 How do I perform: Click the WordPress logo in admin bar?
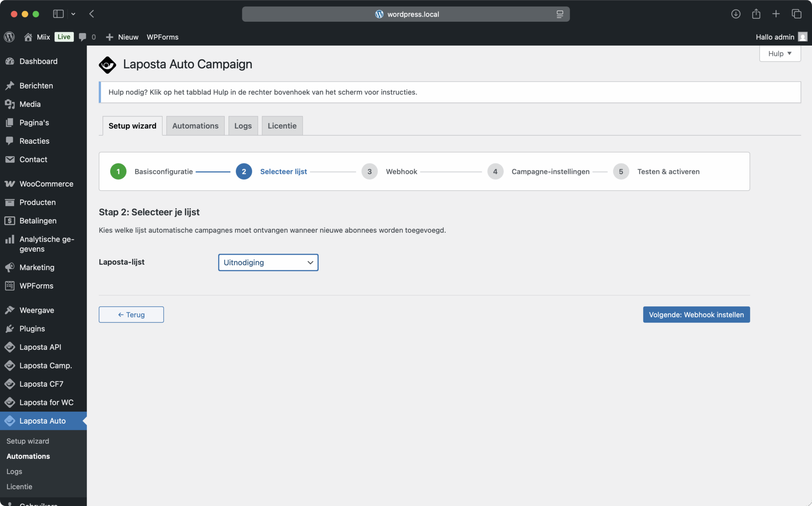point(10,37)
